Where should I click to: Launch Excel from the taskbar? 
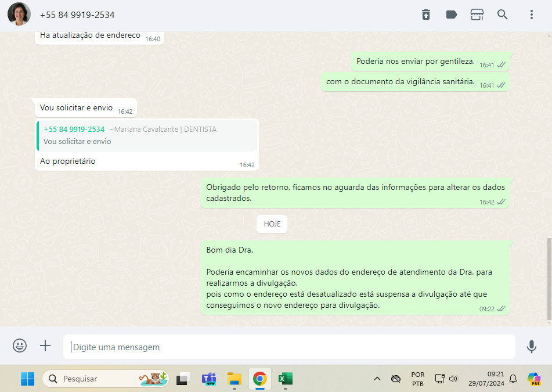click(x=285, y=379)
